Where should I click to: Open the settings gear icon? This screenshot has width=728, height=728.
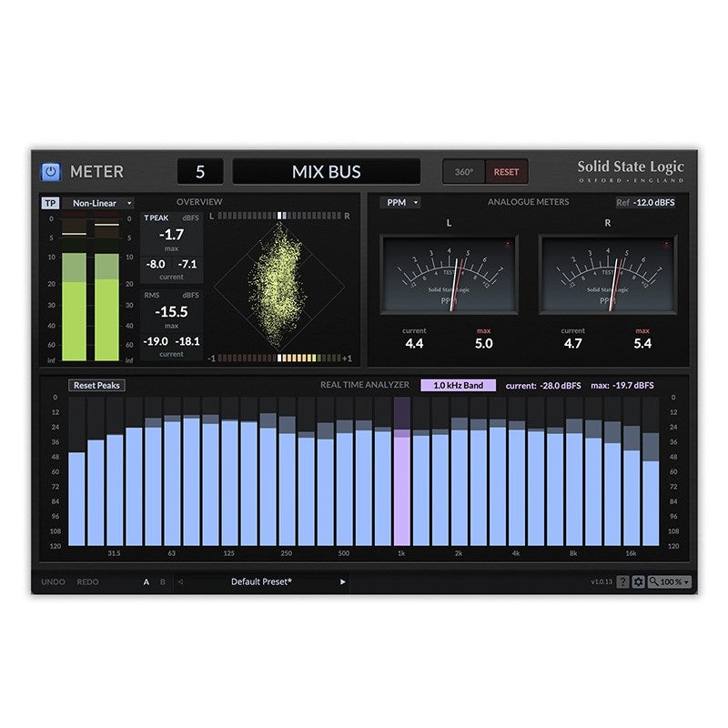coord(638,581)
